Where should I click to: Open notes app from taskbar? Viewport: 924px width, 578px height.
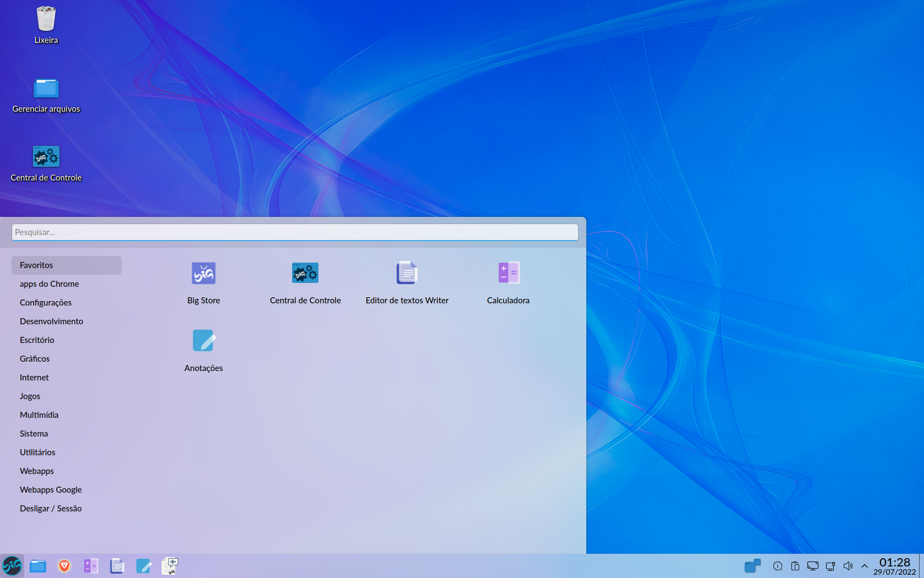coord(144,566)
